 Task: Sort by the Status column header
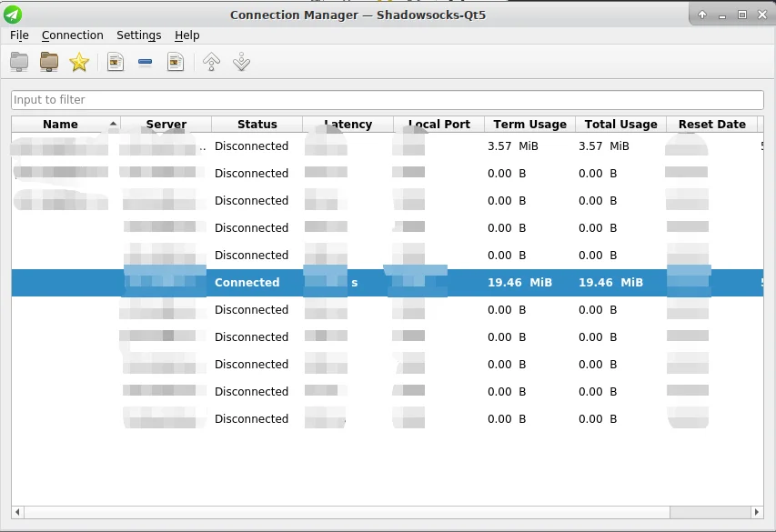[257, 125]
